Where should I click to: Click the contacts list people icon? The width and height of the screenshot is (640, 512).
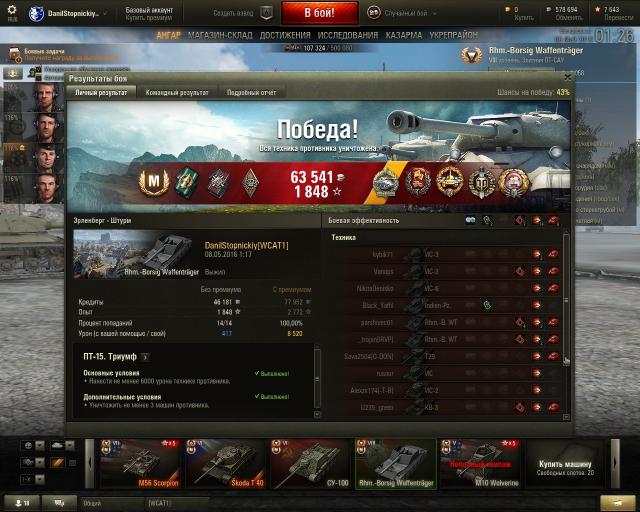point(22,503)
